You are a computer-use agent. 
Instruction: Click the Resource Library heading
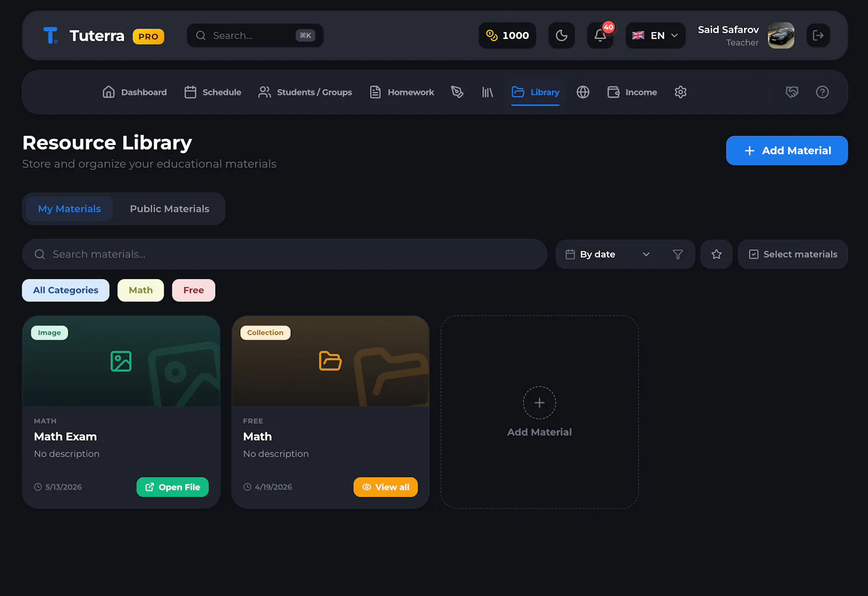pos(107,143)
